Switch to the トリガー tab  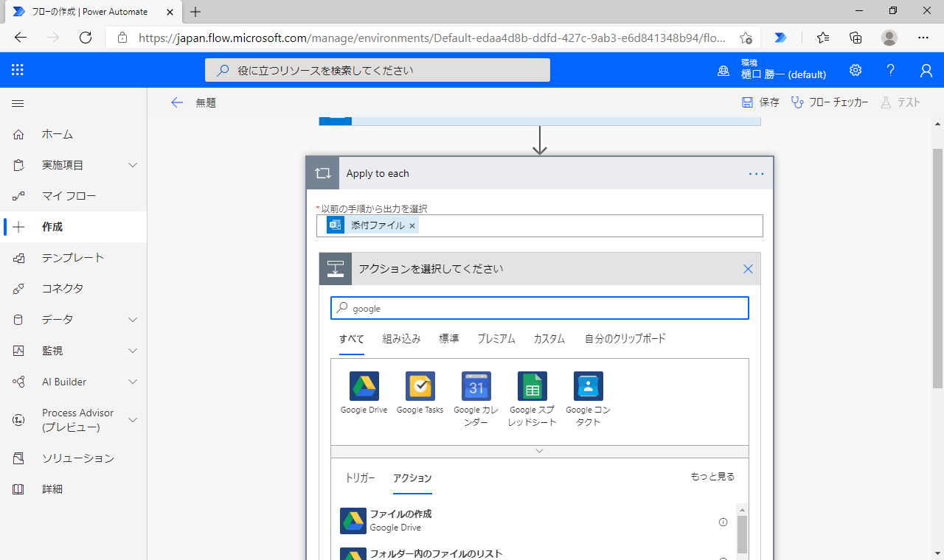[x=361, y=478]
